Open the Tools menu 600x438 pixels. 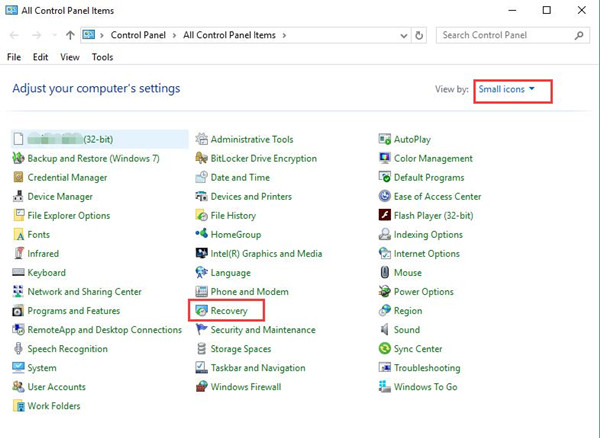[x=102, y=57]
